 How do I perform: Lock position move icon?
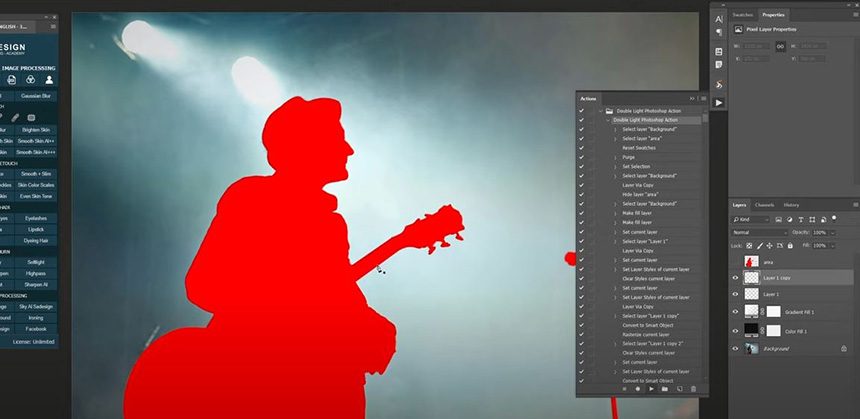(x=770, y=246)
